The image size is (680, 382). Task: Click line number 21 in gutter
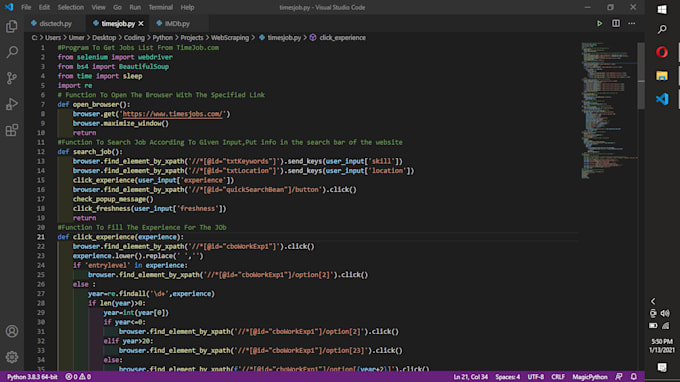pyautogui.click(x=41, y=237)
